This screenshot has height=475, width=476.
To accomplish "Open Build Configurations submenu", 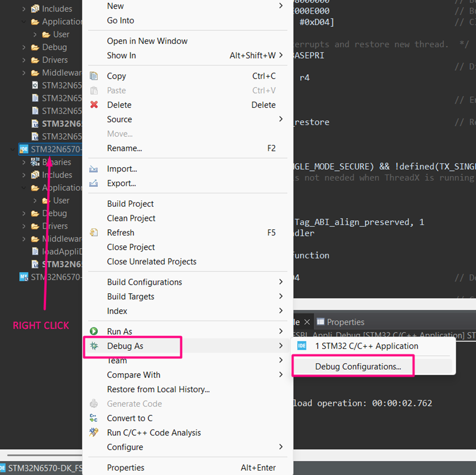I will tap(187, 282).
